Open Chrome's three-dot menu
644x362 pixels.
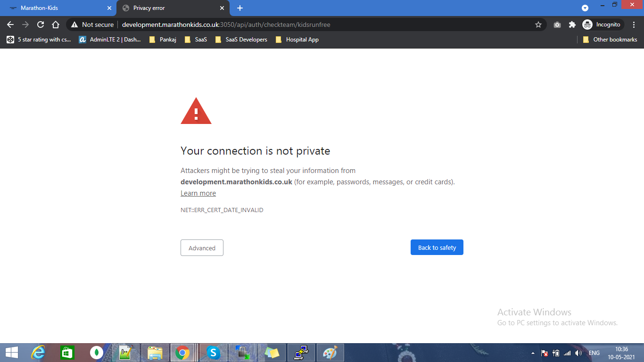[634, 25]
